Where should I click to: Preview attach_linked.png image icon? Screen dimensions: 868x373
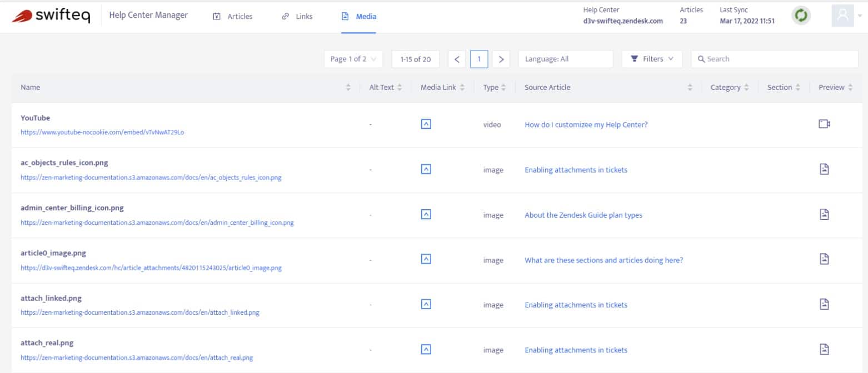(825, 304)
